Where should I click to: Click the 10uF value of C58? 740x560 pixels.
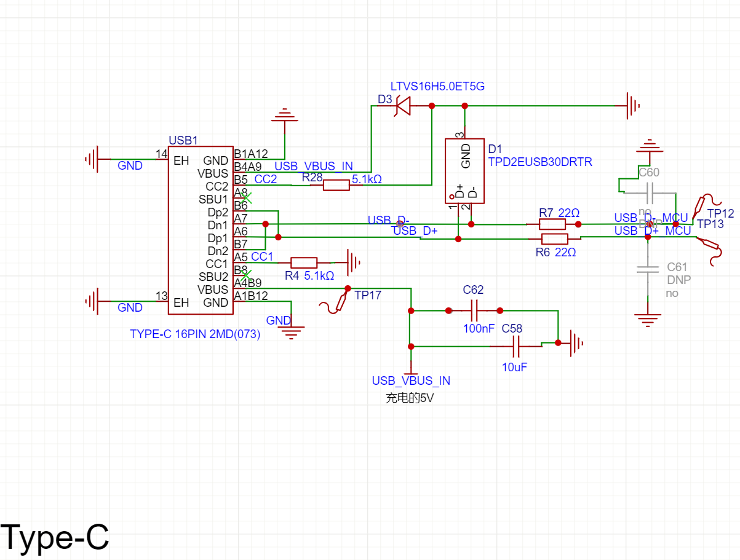[514, 367]
